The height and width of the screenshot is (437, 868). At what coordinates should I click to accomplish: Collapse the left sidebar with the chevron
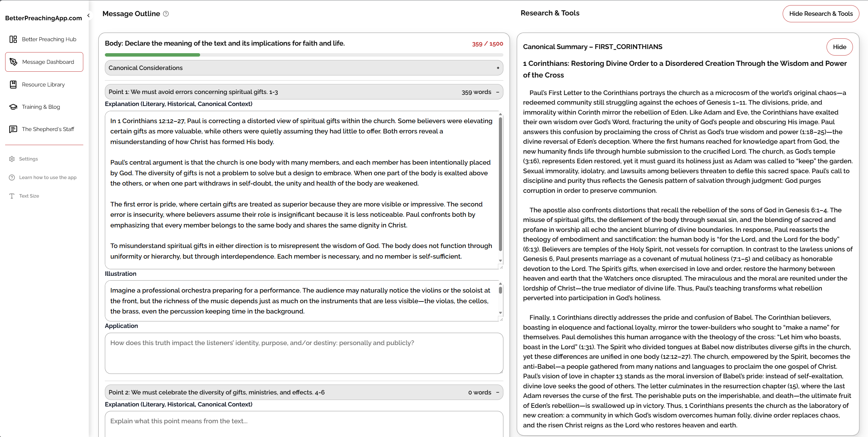(88, 15)
